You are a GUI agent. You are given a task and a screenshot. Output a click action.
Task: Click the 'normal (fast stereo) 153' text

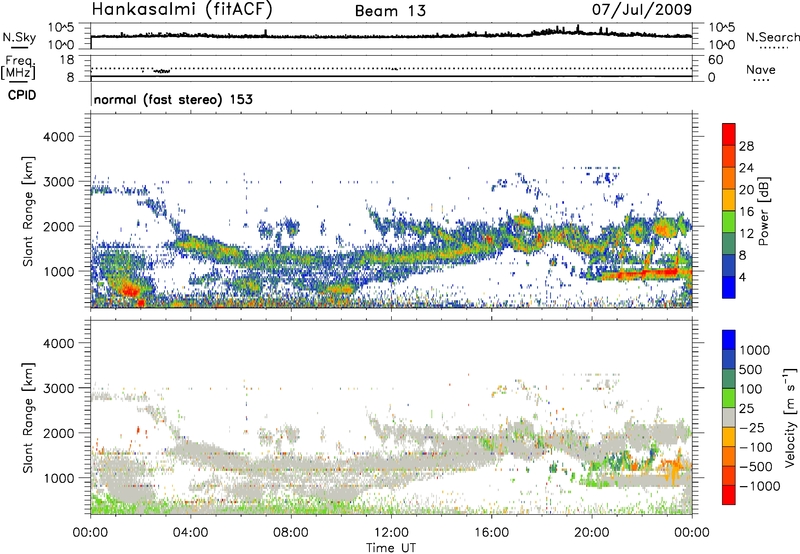click(x=173, y=100)
